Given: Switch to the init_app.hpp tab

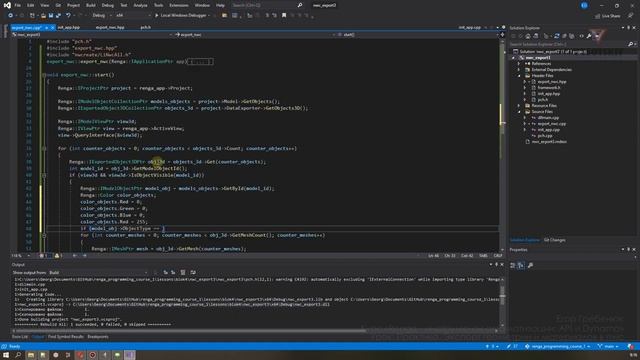Looking at the screenshot, I should 69,27.
